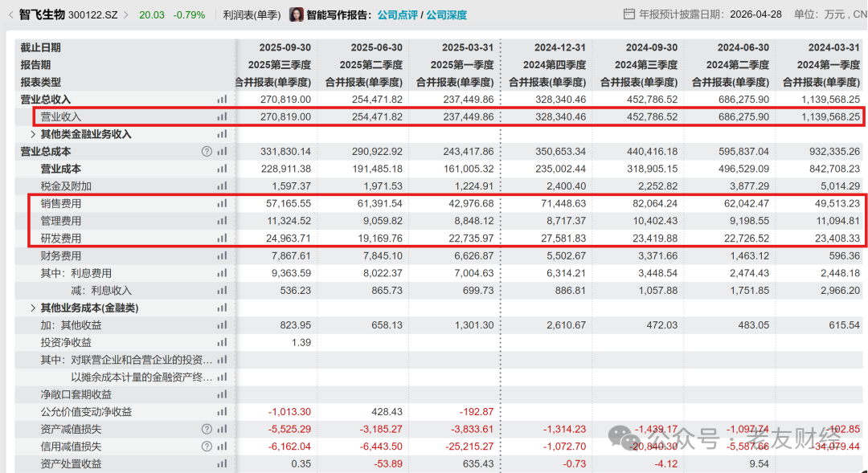Open chart icon for 资产处置收益 row
Screen dimensions: 868x473
tap(222, 463)
